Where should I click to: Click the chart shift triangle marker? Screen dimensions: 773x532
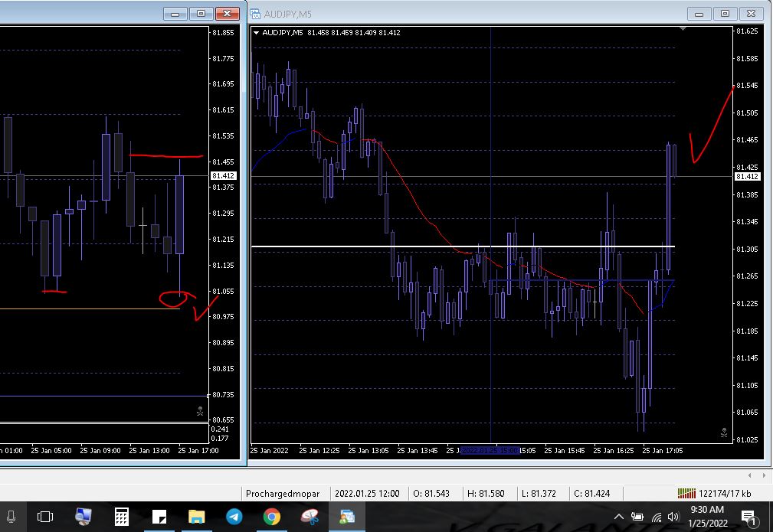(683, 29)
